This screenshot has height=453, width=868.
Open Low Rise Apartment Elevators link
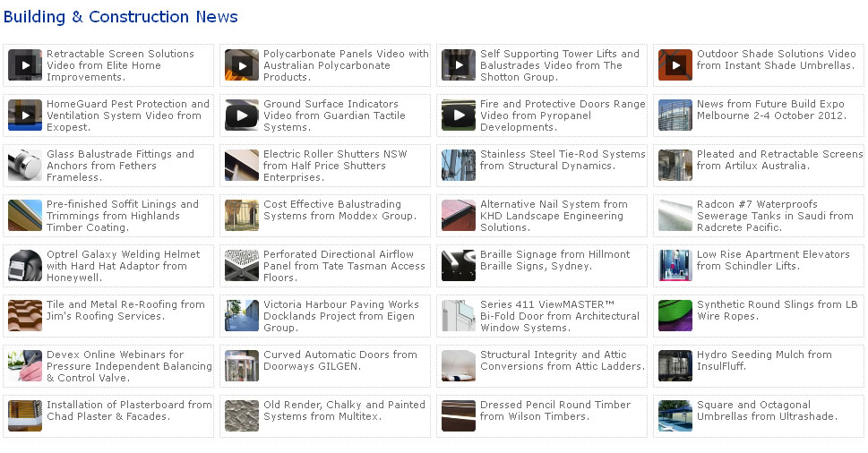[773, 260]
